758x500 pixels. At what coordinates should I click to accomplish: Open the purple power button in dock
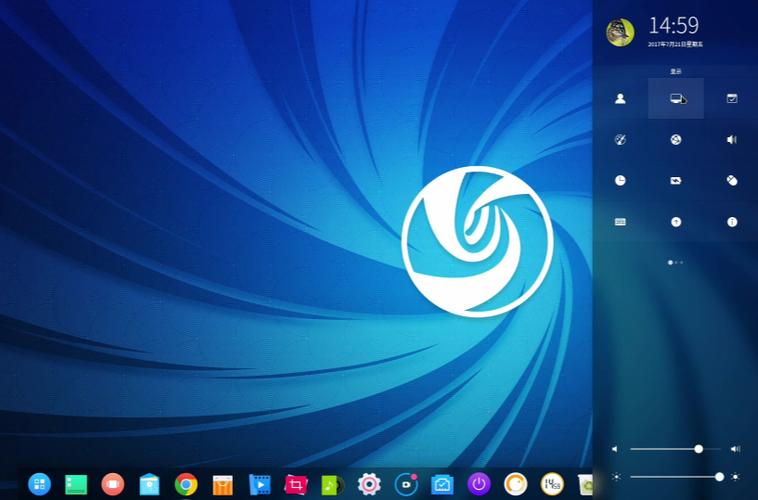[479, 485]
